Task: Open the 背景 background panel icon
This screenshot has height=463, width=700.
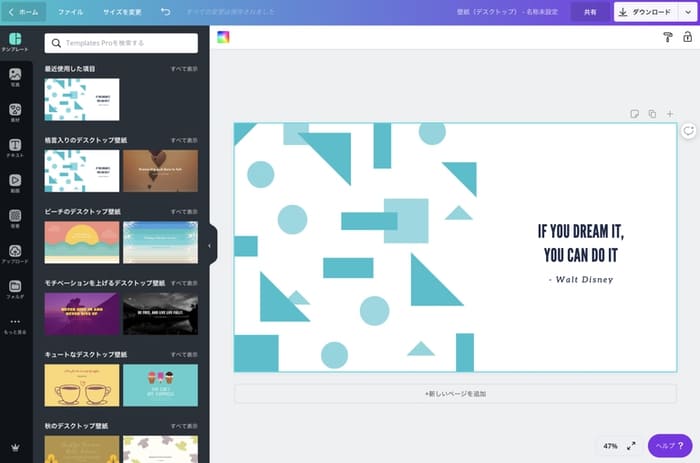Action: 15,218
